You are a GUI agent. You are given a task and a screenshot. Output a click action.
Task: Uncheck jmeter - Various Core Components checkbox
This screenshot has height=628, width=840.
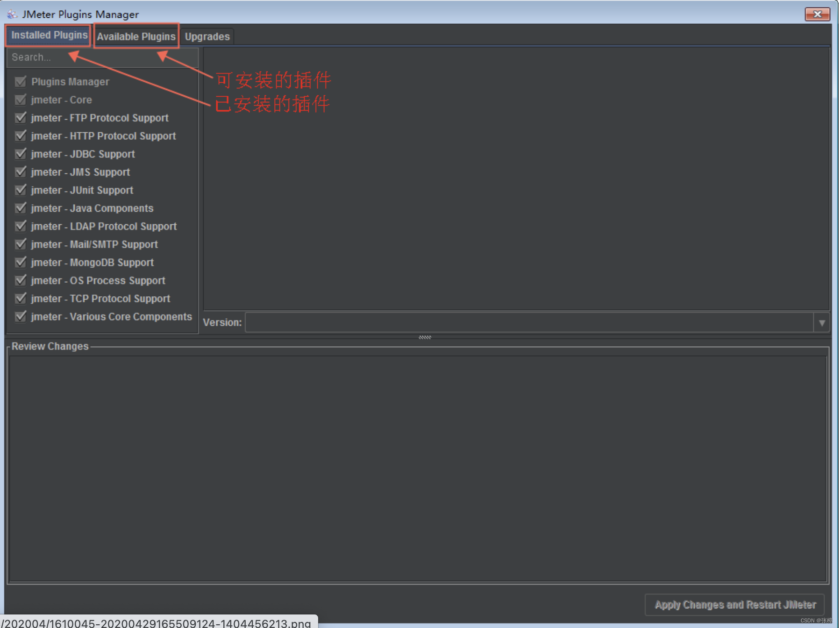click(x=21, y=316)
